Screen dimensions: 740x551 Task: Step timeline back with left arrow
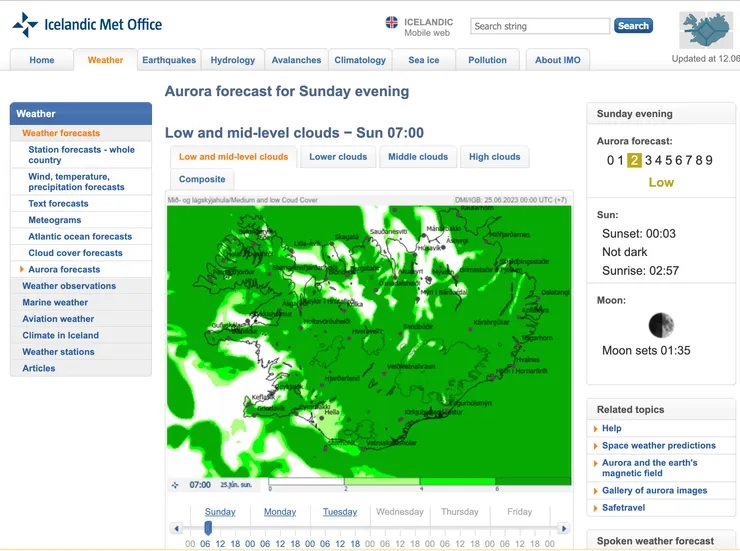pos(177,529)
